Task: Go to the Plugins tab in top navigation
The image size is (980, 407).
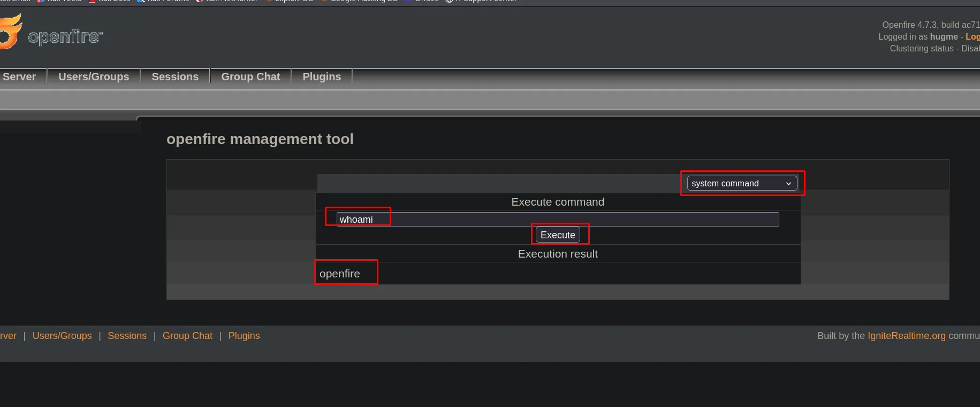Action: point(322,77)
